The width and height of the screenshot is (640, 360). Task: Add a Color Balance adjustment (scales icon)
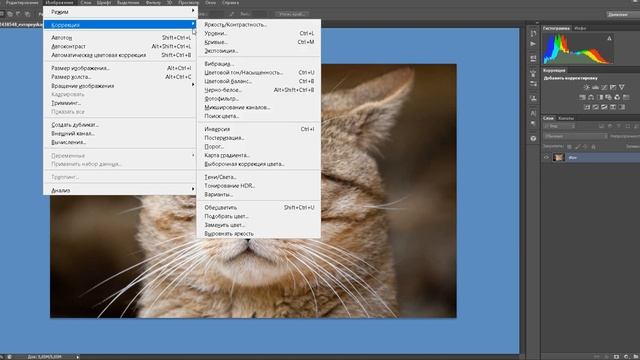coord(591,97)
